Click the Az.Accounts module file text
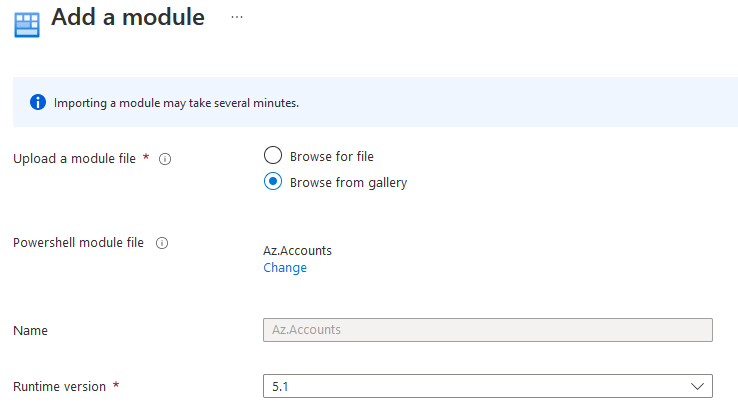This screenshot has width=738, height=417. [x=297, y=250]
